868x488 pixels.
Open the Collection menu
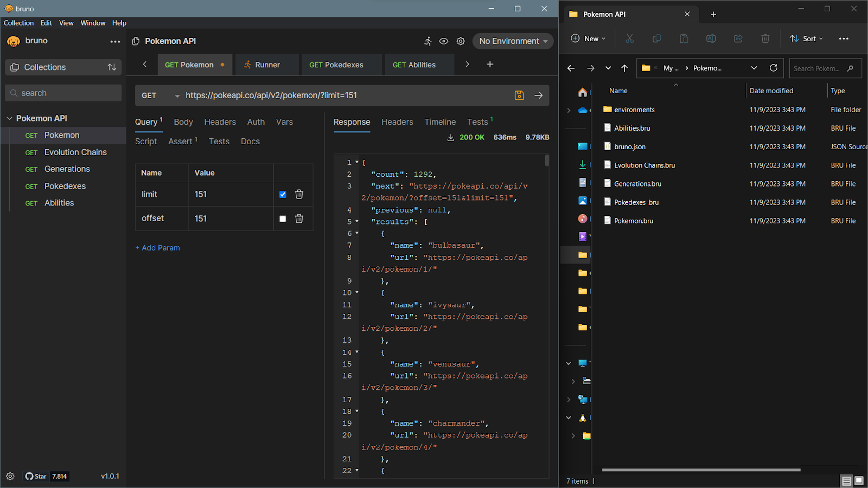[18, 23]
